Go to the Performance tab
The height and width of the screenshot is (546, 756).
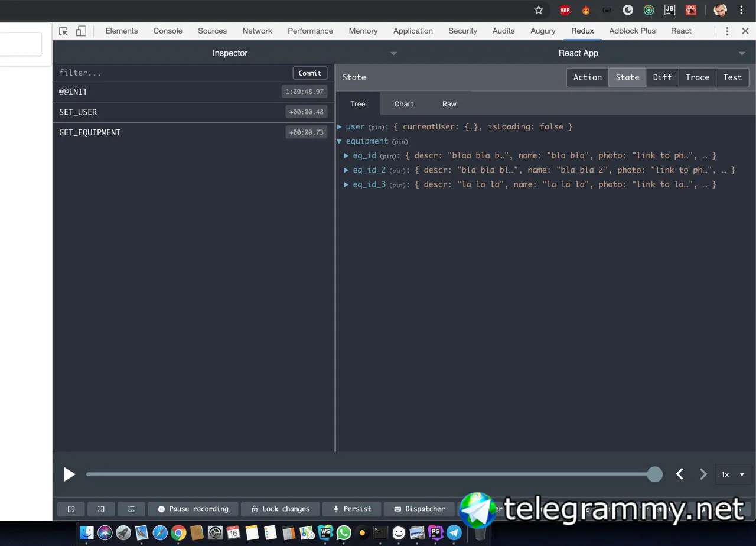coord(310,31)
